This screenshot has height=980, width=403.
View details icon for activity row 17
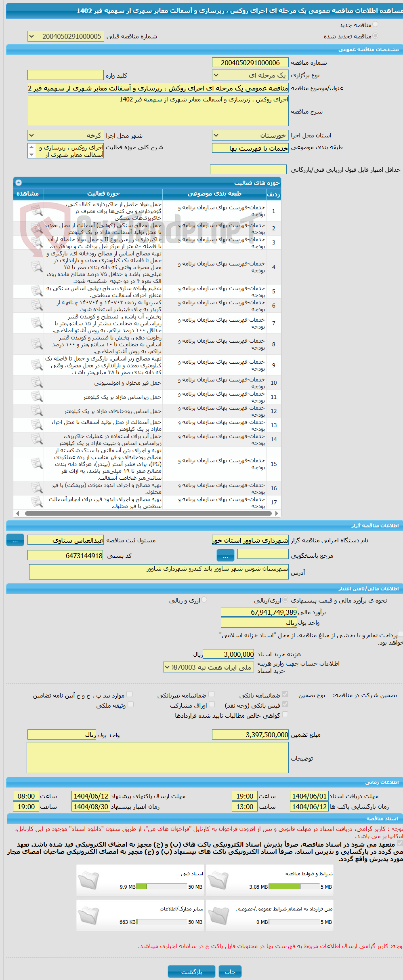tap(37, 502)
